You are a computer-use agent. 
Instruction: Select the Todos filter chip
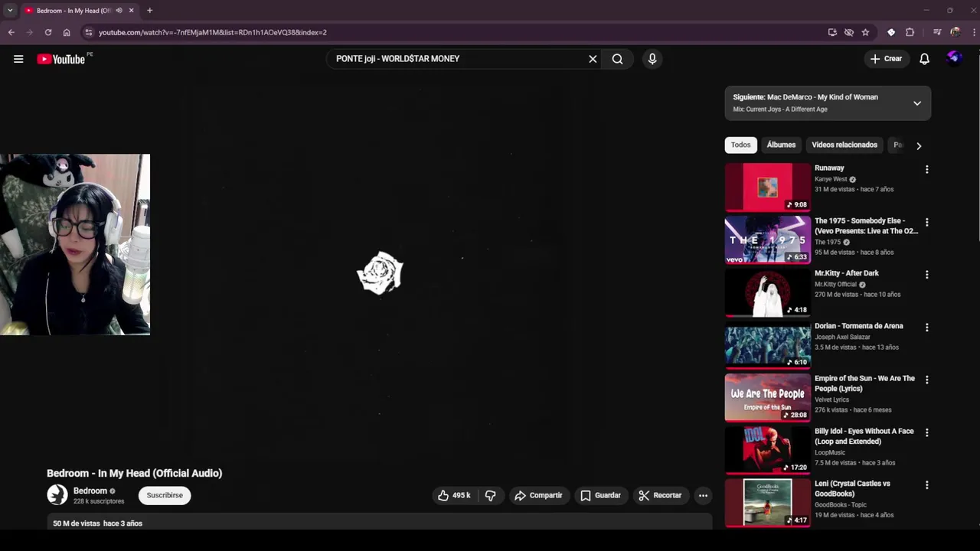740,145
